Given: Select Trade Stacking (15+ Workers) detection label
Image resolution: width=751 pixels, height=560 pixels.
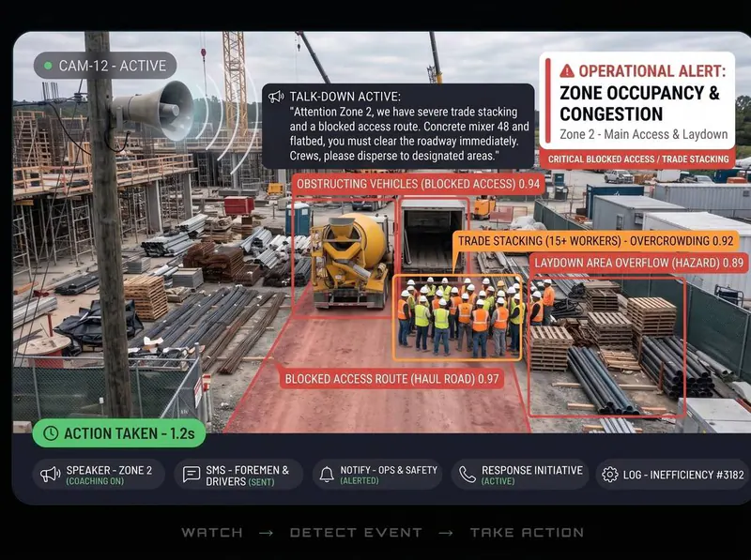Looking at the screenshot, I should tap(596, 241).
